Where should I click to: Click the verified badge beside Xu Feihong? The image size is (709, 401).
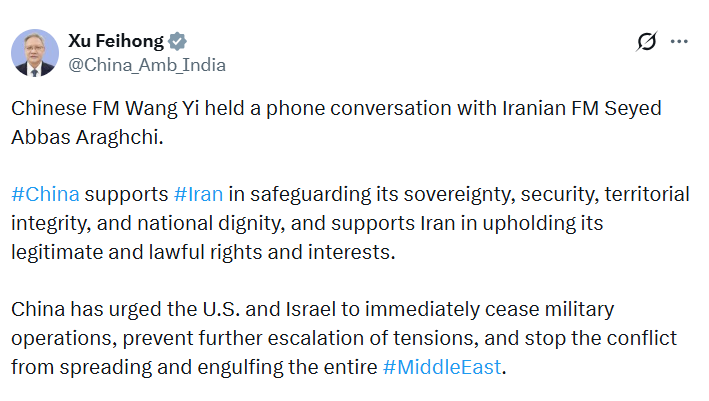click(x=178, y=41)
